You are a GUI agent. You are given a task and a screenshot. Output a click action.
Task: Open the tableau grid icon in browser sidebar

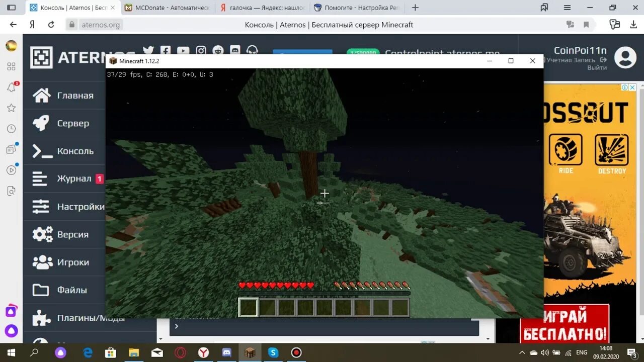(x=11, y=66)
